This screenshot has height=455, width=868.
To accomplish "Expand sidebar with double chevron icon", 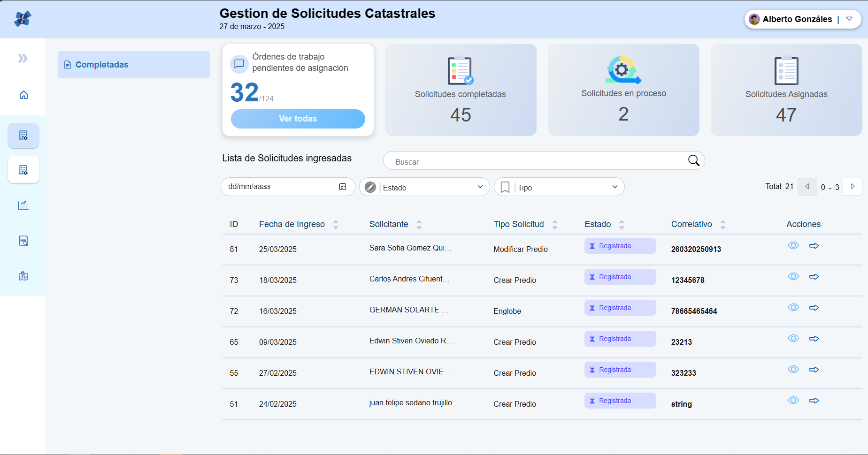I will pyautogui.click(x=23, y=59).
